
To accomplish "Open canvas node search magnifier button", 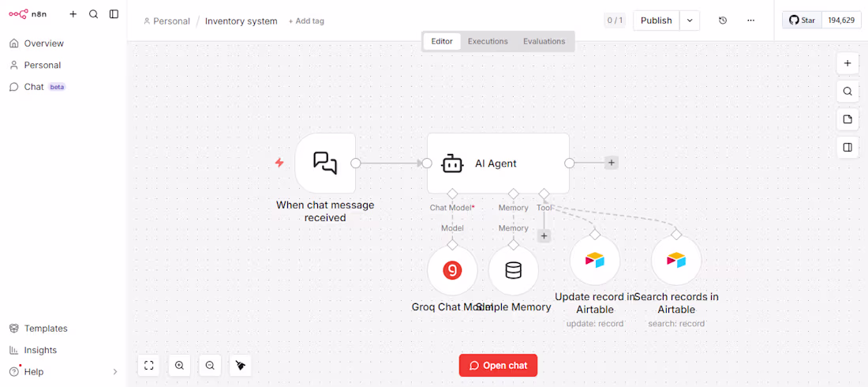I will coord(847,91).
